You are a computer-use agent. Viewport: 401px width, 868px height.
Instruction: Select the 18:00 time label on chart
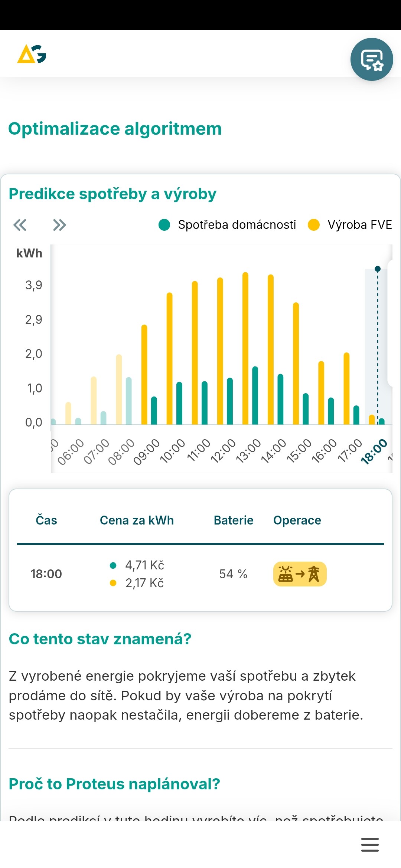click(374, 451)
